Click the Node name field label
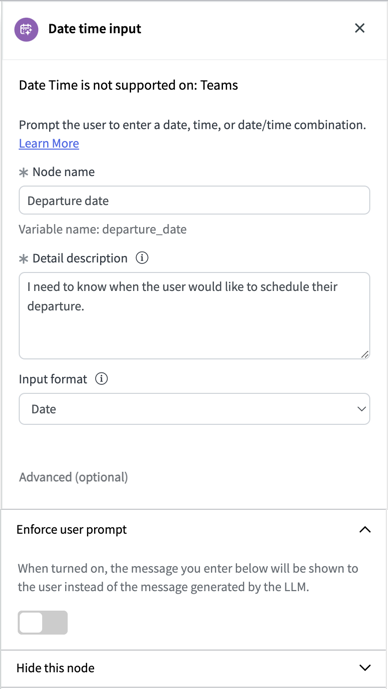This screenshot has height=689, width=389. pyautogui.click(x=63, y=172)
